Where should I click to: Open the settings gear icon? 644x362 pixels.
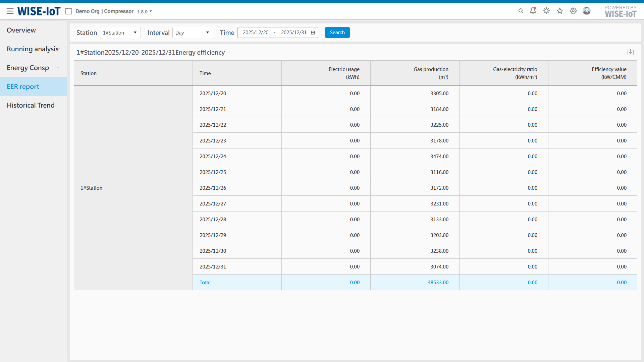(573, 11)
